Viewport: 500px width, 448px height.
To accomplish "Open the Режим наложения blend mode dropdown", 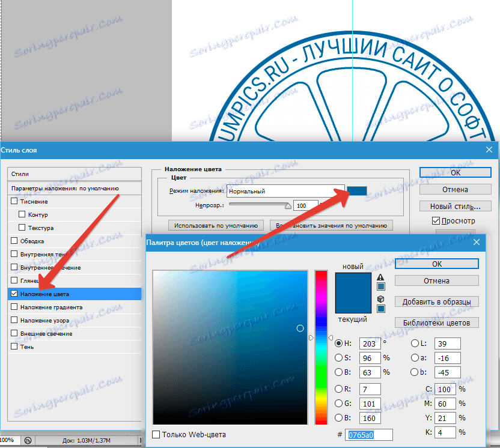I will coord(285,191).
